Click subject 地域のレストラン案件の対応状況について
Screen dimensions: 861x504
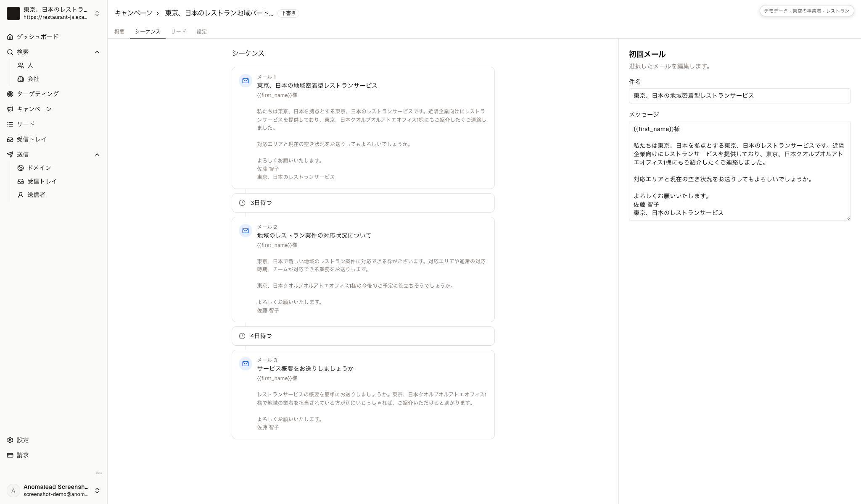pos(314,236)
